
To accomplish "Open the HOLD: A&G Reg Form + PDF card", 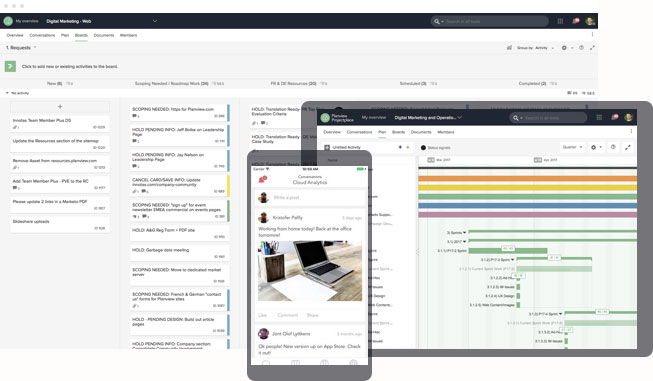I will click(179, 233).
